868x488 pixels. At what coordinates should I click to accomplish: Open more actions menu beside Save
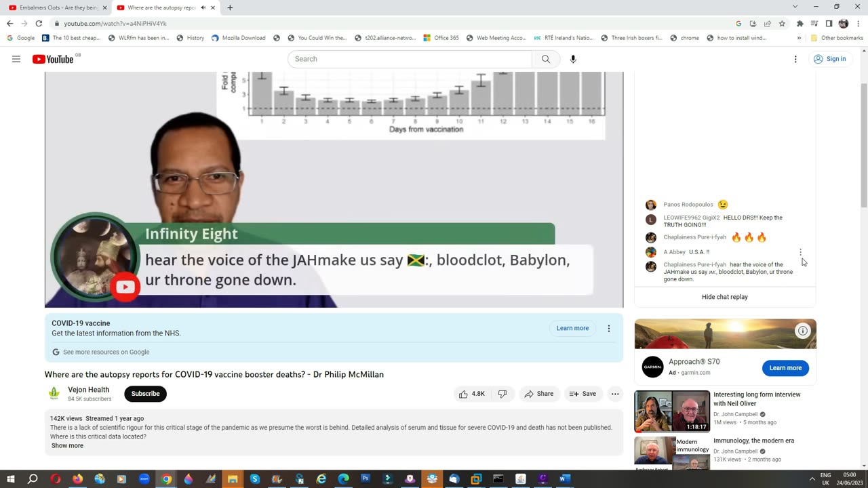click(615, 394)
